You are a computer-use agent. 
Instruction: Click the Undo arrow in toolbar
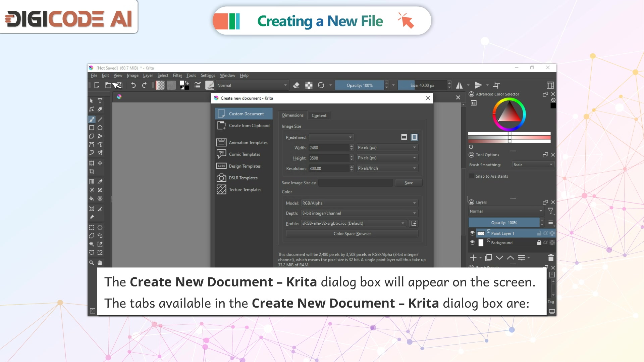pos(133,85)
